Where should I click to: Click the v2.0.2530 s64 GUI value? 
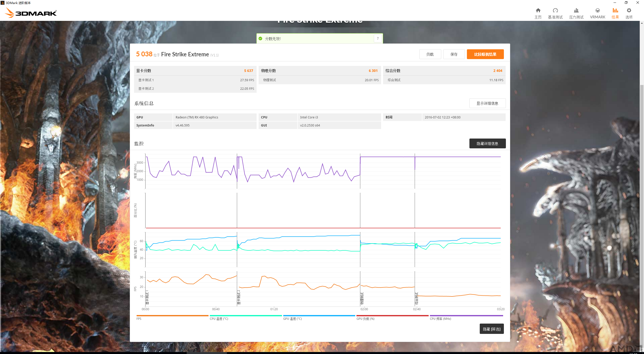(x=310, y=125)
